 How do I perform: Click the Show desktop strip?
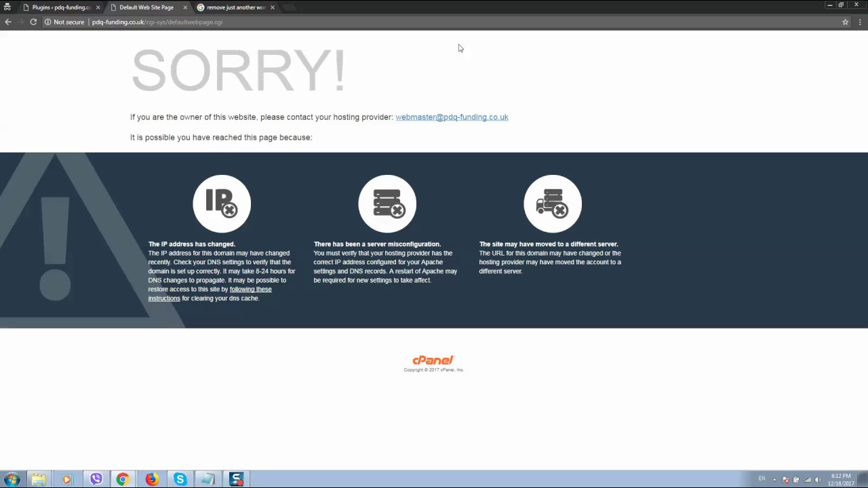pos(863,479)
